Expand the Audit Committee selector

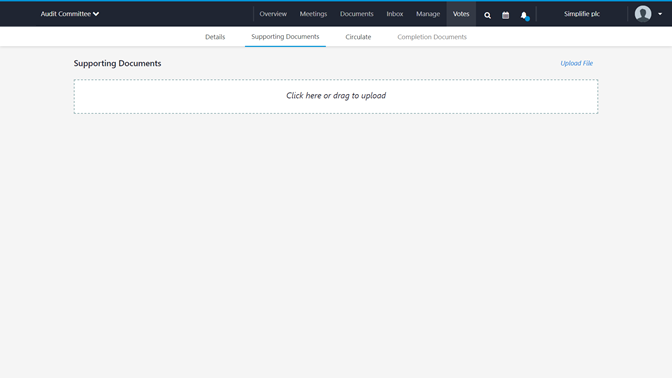[x=70, y=14]
